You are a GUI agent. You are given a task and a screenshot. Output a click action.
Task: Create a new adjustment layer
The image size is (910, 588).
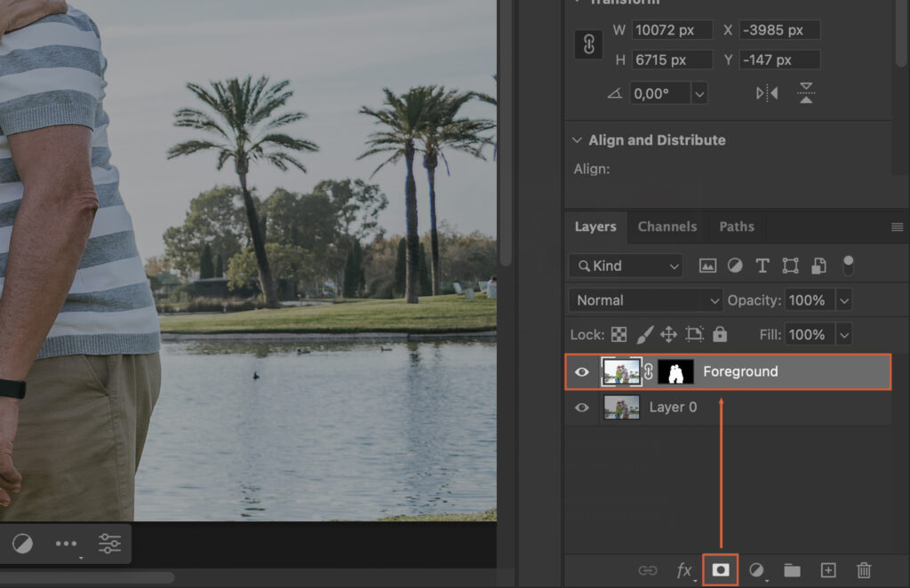pos(755,571)
